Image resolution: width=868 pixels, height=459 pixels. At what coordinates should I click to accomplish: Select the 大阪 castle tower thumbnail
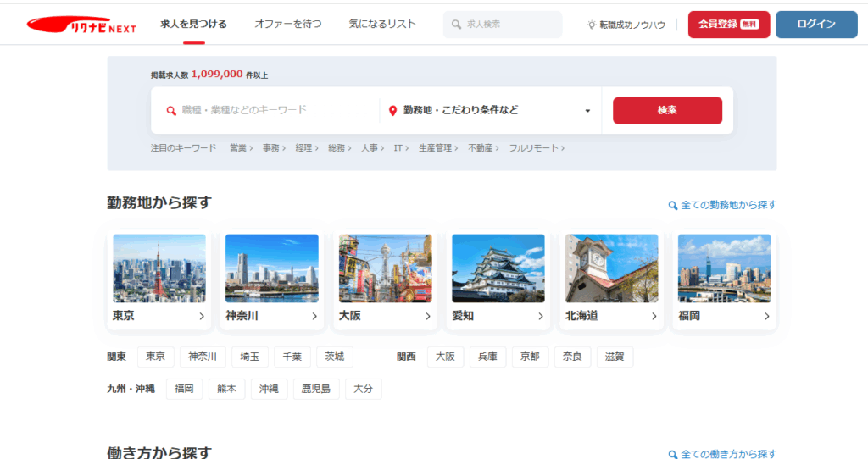pos(385,268)
